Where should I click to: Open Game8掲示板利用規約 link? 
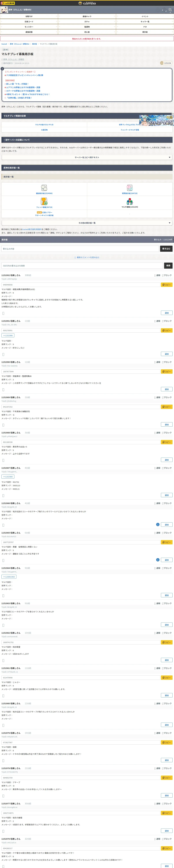(x=32, y=229)
